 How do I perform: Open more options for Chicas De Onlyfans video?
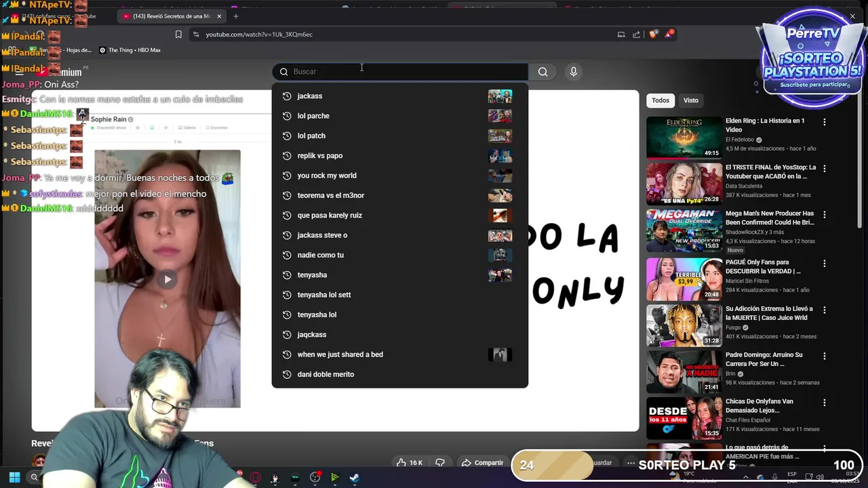(x=825, y=403)
